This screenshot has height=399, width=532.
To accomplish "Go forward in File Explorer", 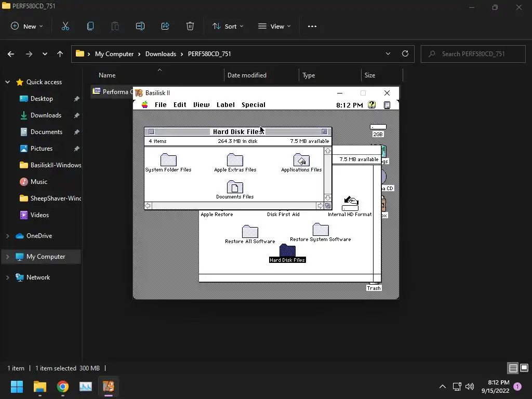I will 29,54.
